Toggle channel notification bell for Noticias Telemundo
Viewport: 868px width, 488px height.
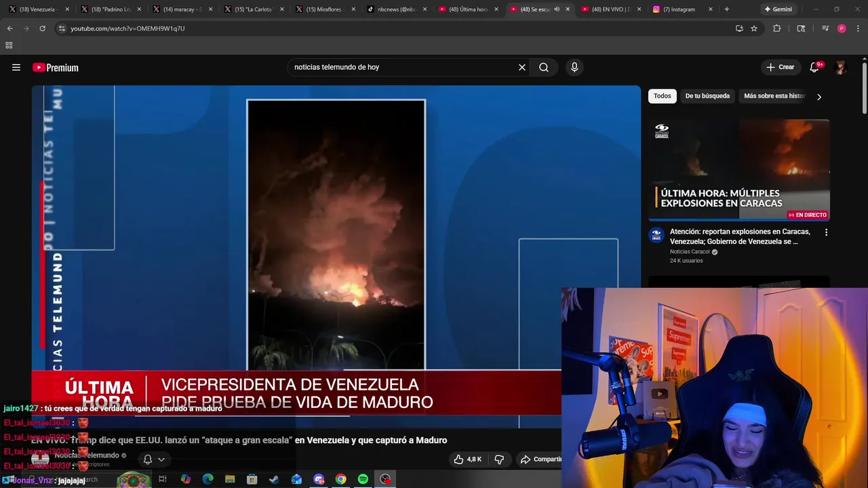(147, 459)
